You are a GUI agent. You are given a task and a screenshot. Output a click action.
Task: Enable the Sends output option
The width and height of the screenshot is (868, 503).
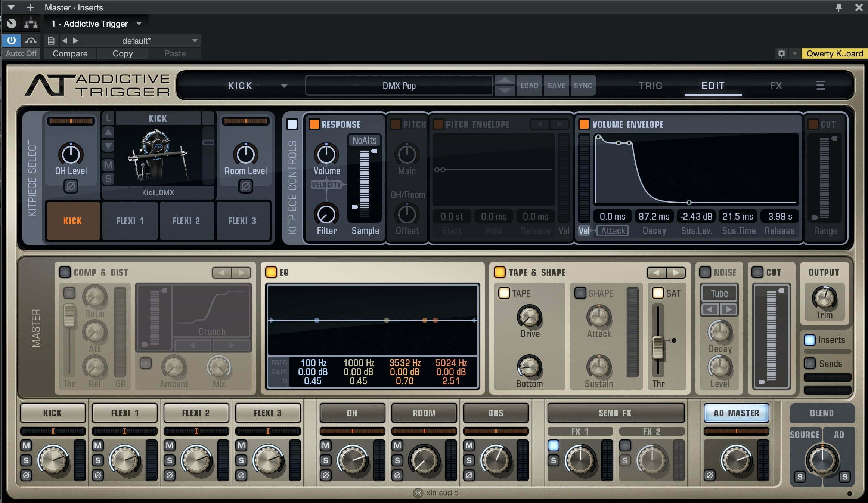coord(809,363)
